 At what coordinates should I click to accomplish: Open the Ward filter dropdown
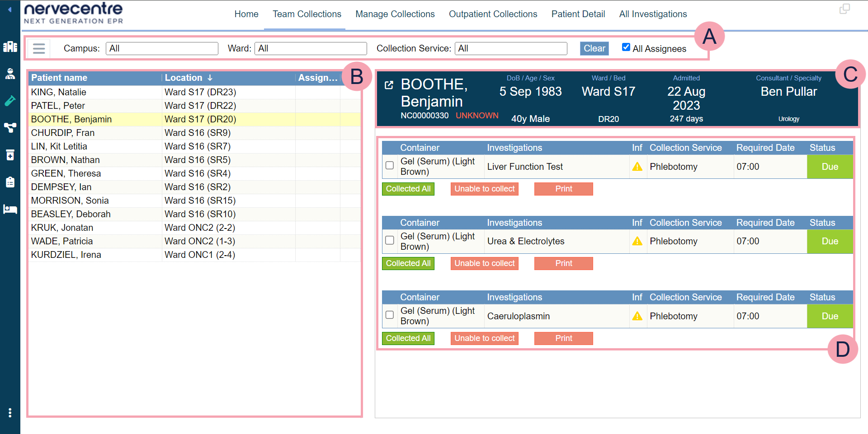click(311, 48)
